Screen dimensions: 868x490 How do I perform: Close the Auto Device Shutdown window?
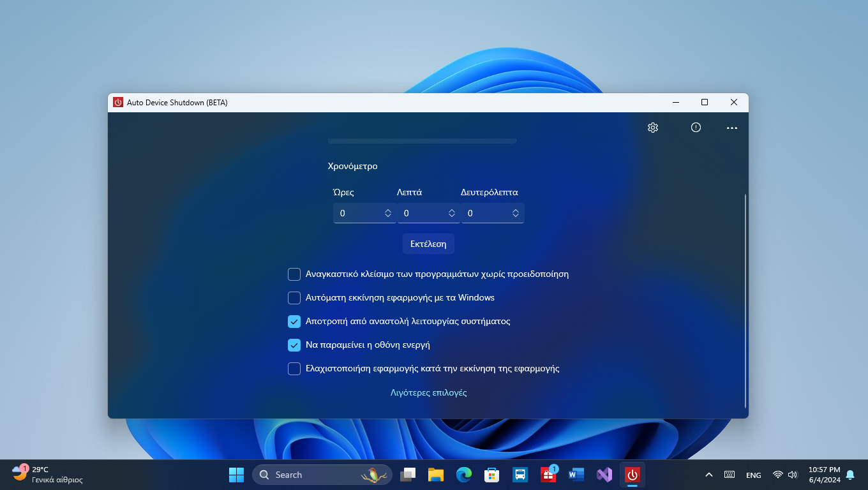pyautogui.click(x=734, y=102)
